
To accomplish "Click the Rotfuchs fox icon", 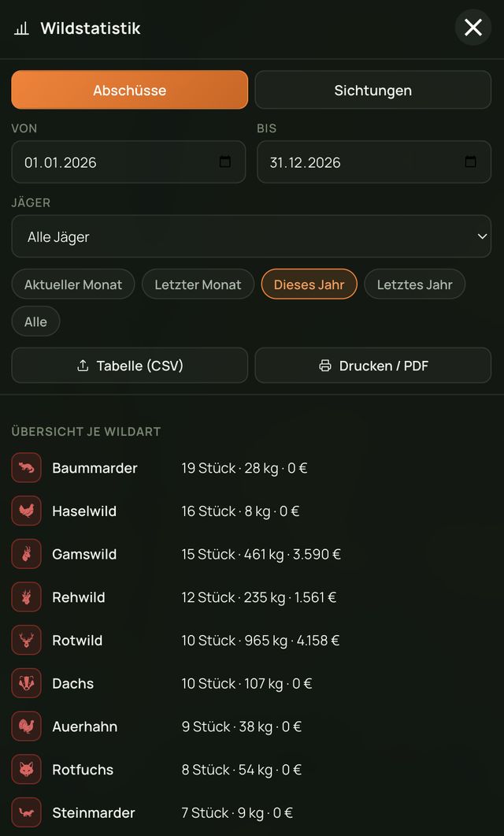I will (26, 770).
